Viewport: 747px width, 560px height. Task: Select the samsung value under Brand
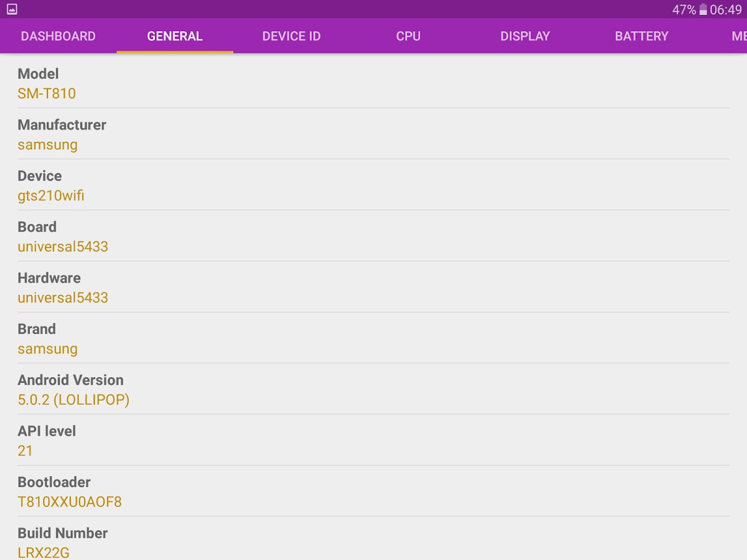47,349
